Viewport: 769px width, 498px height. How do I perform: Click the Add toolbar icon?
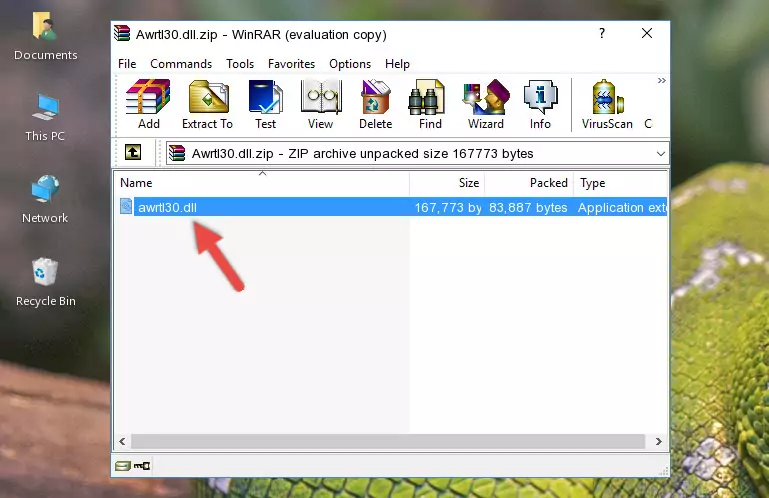click(148, 104)
